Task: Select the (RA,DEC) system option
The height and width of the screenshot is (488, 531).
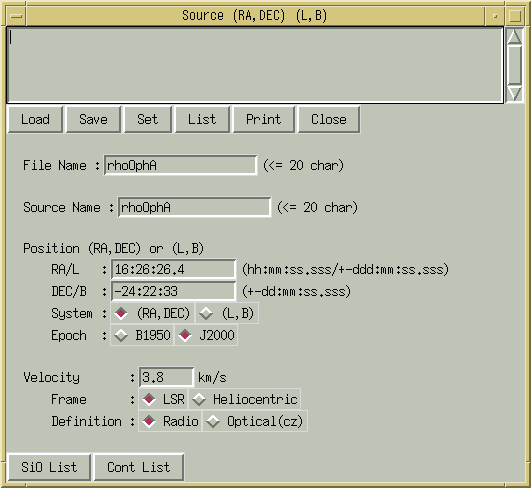Action: 152,313
